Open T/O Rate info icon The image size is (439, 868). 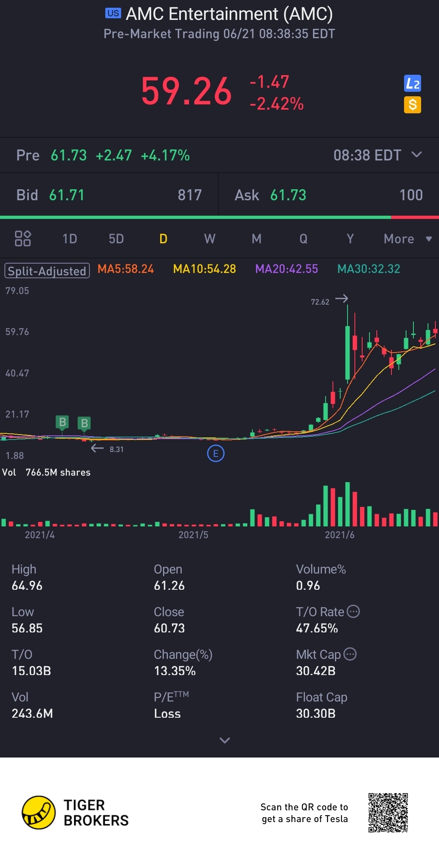pos(353,611)
